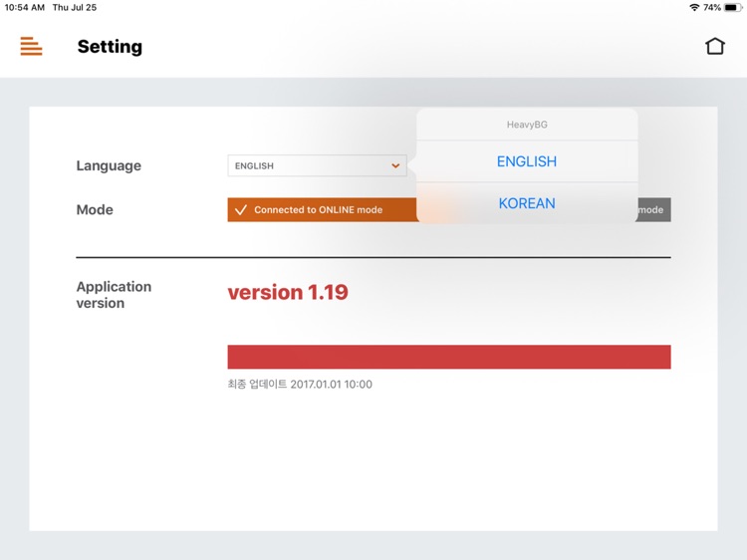
Task: Select KOREAN in the language popup
Action: [x=527, y=203]
